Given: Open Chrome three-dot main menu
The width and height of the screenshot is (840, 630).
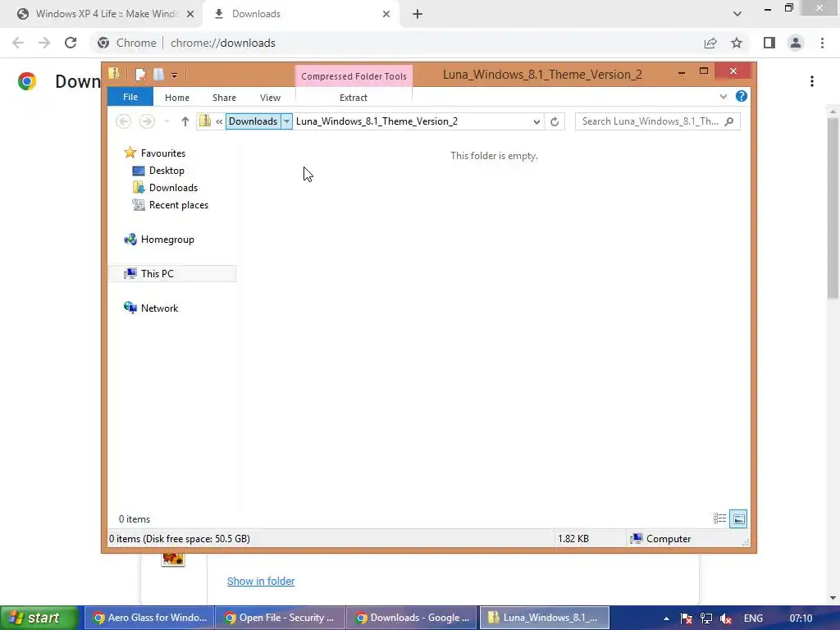Looking at the screenshot, I should [x=822, y=43].
